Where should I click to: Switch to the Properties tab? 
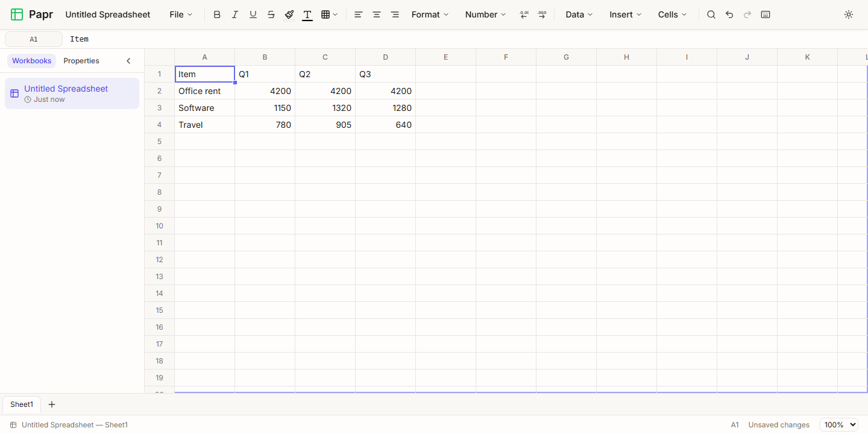click(81, 61)
